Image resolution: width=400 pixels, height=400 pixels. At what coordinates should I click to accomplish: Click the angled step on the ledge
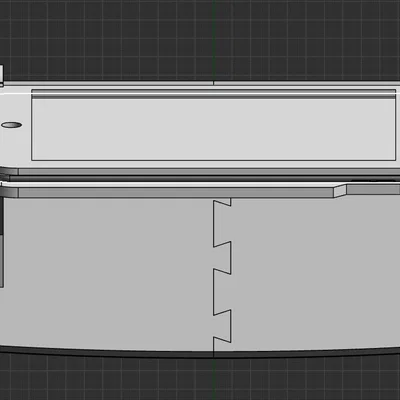click(340, 191)
